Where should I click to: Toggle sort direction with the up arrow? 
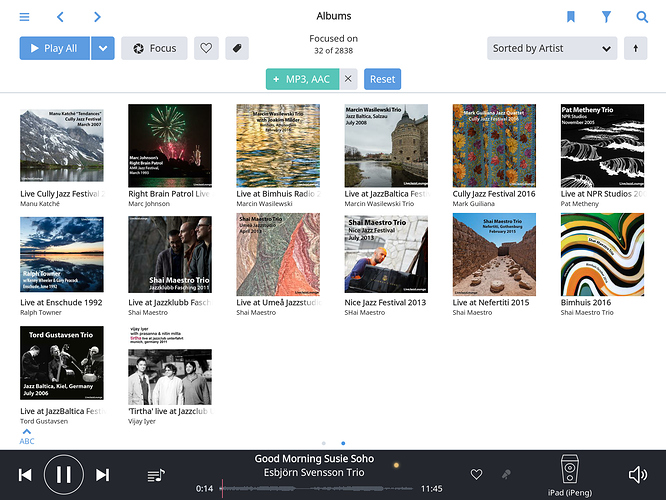[635, 48]
